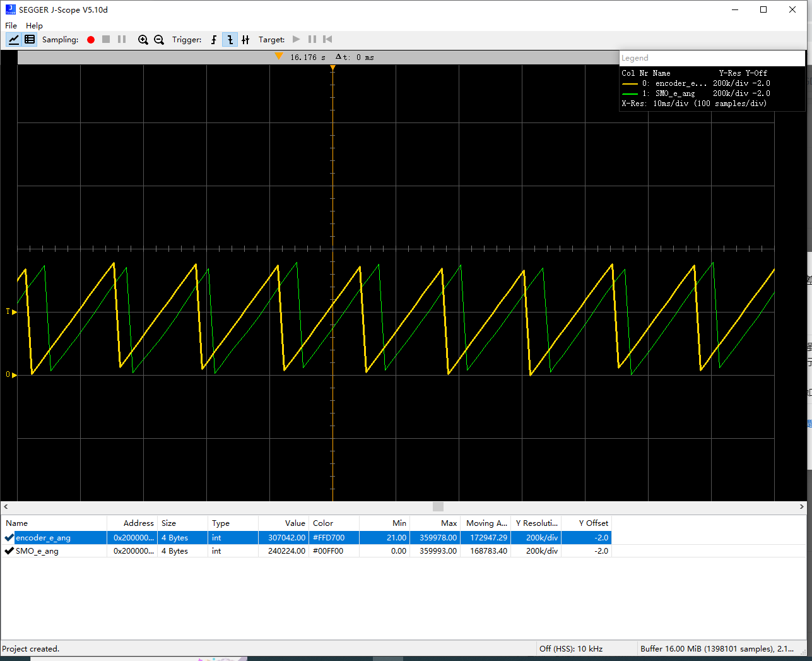Screen dimensions: 812x661
Task: Switch to table view in toolbar
Action: 30,39
